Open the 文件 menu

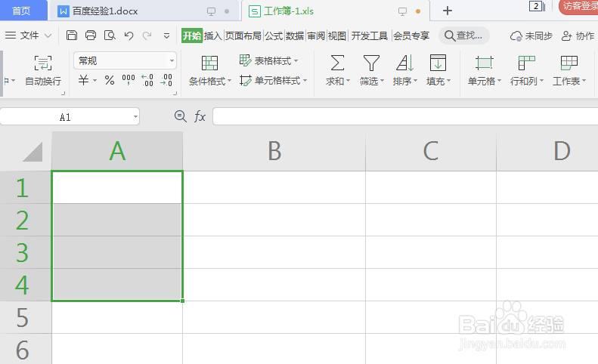pyautogui.click(x=29, y=35)
